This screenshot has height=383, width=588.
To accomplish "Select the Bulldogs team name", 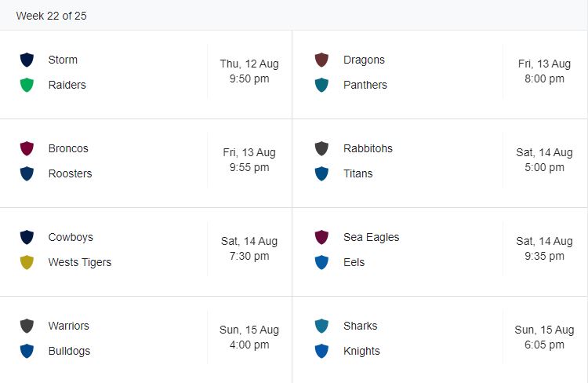I will [x=69, y=351].
